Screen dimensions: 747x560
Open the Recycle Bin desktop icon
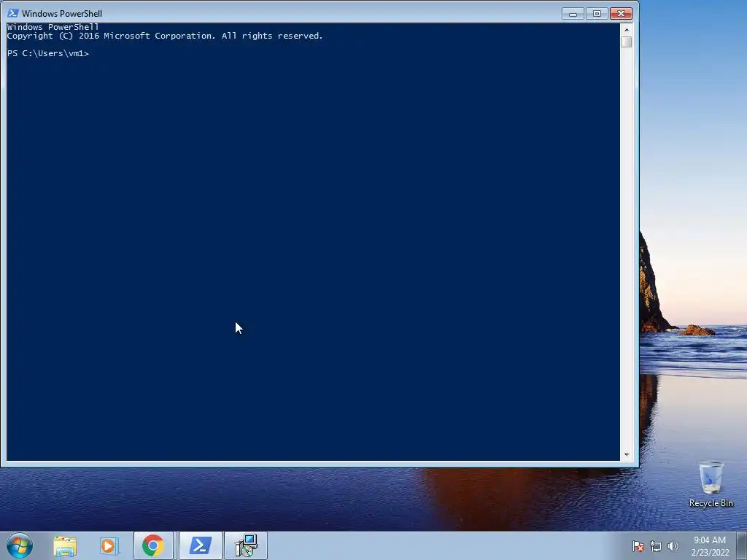click(711, 484)
